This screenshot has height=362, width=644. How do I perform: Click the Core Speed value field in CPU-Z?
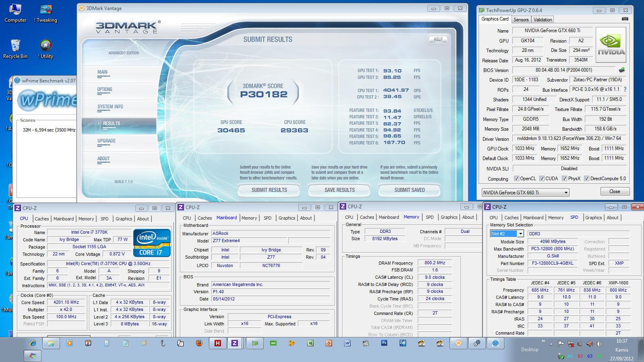point(66,302)
